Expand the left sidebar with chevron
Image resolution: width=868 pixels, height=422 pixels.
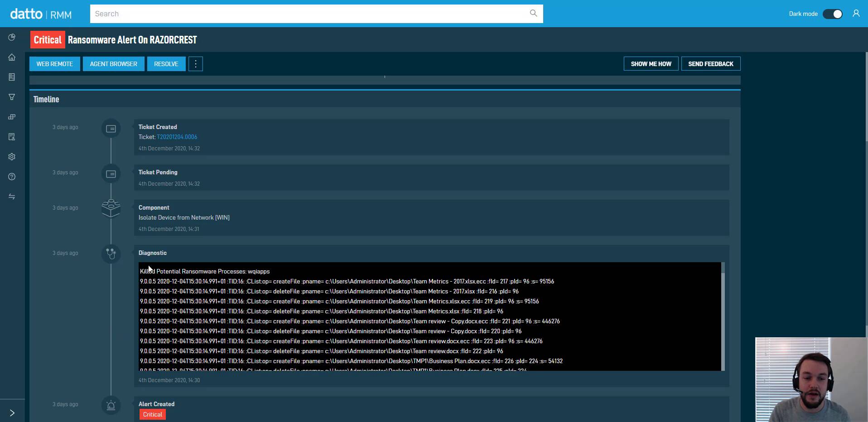coord(12,412)
